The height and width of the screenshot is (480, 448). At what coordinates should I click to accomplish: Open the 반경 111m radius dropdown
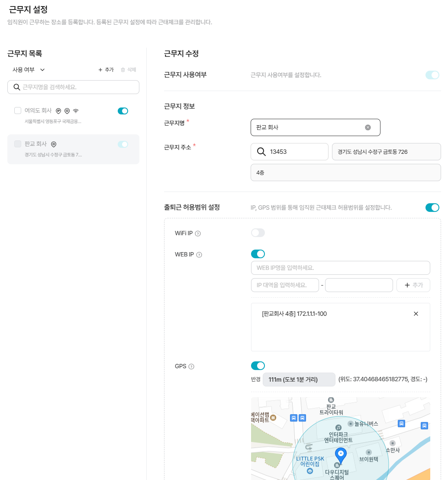(299, 379)
